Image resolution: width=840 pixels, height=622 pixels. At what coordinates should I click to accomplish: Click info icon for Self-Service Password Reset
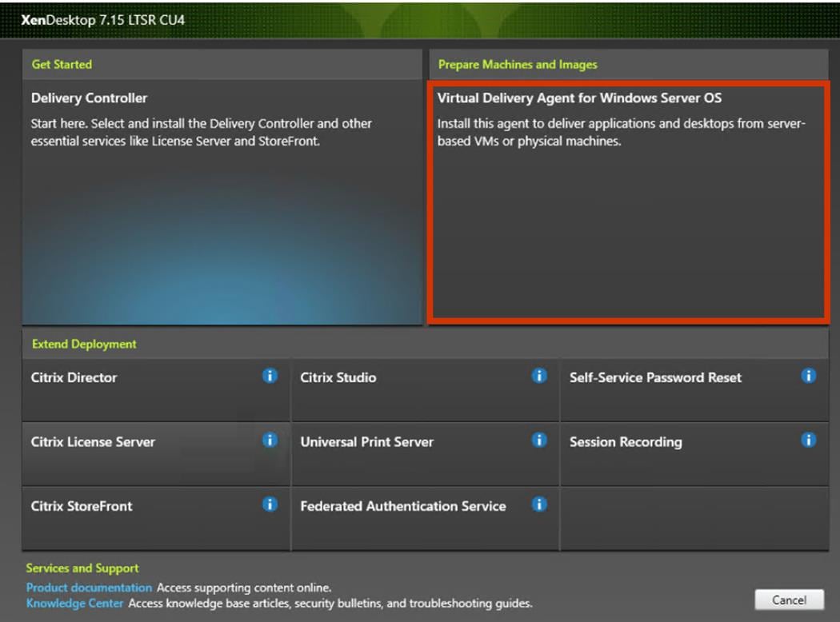pyautogui.click(x=808, y=376)
